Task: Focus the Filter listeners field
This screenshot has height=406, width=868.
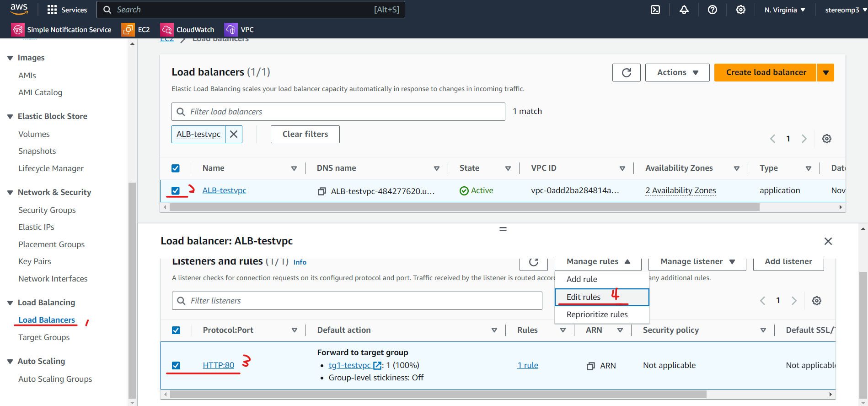Action: click(357, 301)
